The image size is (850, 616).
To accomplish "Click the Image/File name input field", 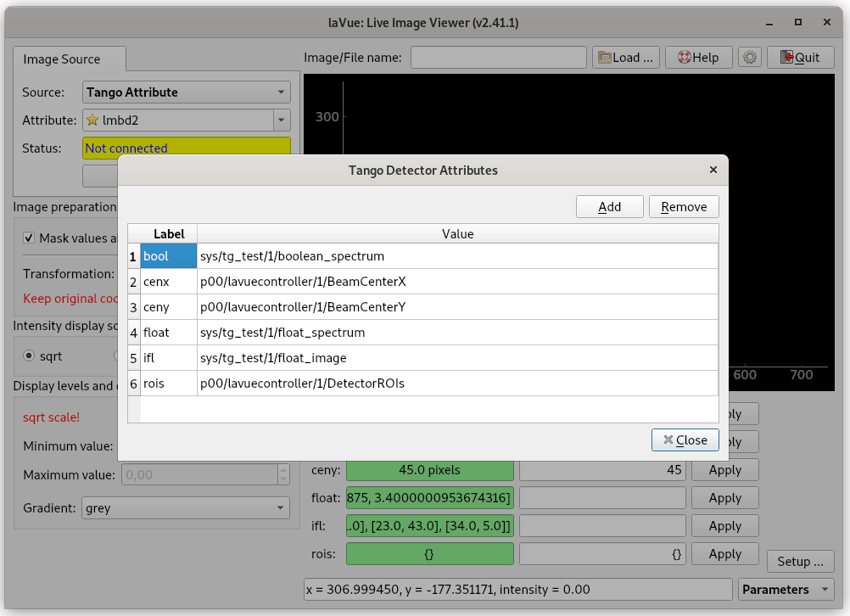I will (x=498, y=58).
